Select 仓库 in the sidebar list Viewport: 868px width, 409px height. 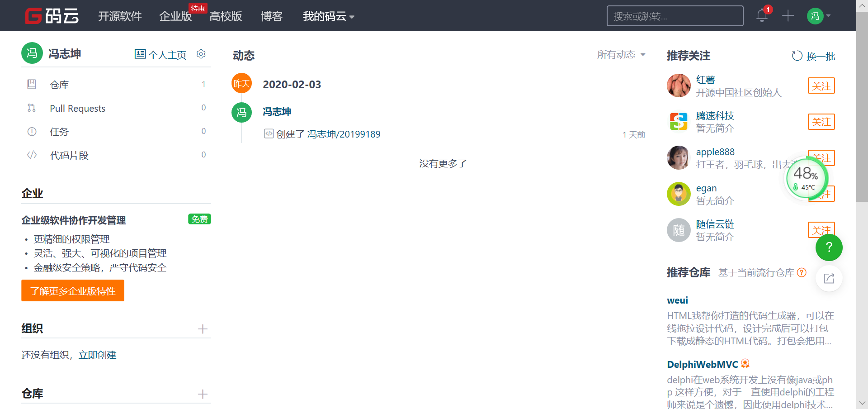[116, 84]
